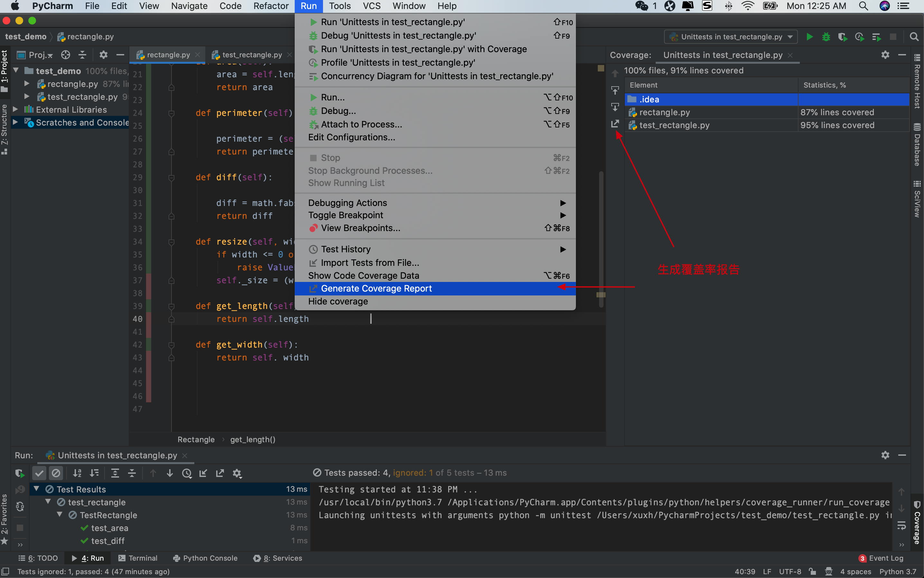
Task: Open the Tools menu
Action: pos(339,6)
